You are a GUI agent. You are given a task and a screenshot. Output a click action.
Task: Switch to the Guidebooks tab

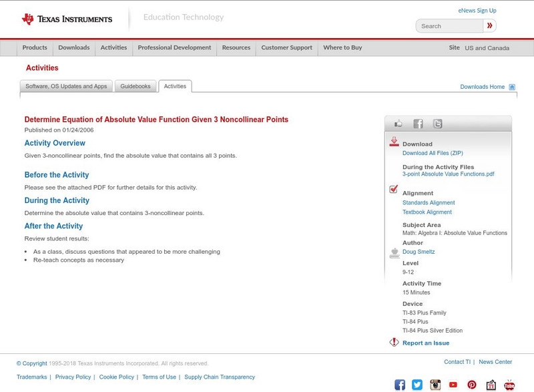point(136,86)
